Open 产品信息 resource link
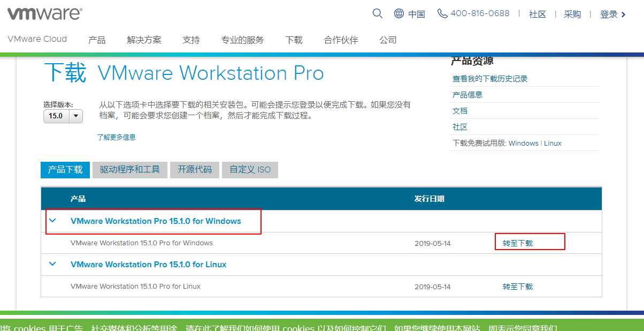The width and height of the screenshot is (644, 331). [x=467, y=95]
